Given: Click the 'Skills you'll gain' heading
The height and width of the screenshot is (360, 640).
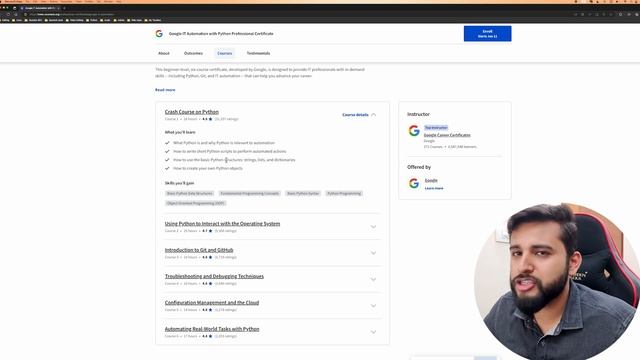Looking at the screenshot, I should pyautogui.click(x=180, y=183).
